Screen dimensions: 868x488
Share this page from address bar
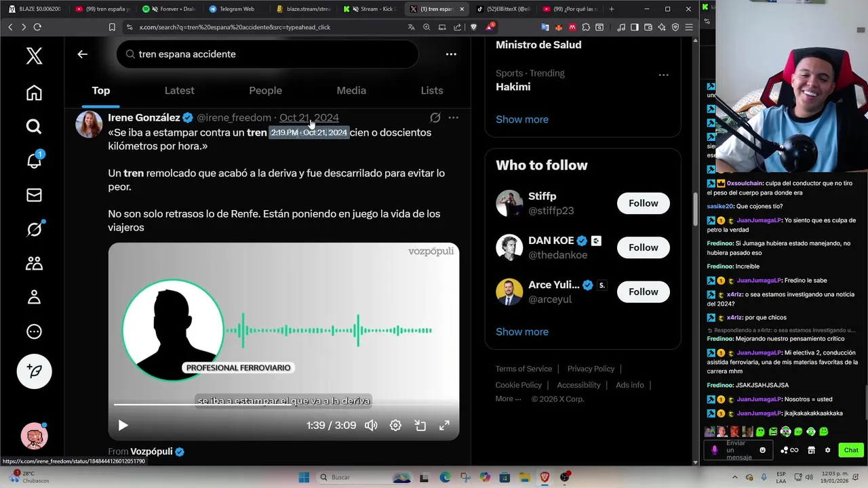pos(457,27)
